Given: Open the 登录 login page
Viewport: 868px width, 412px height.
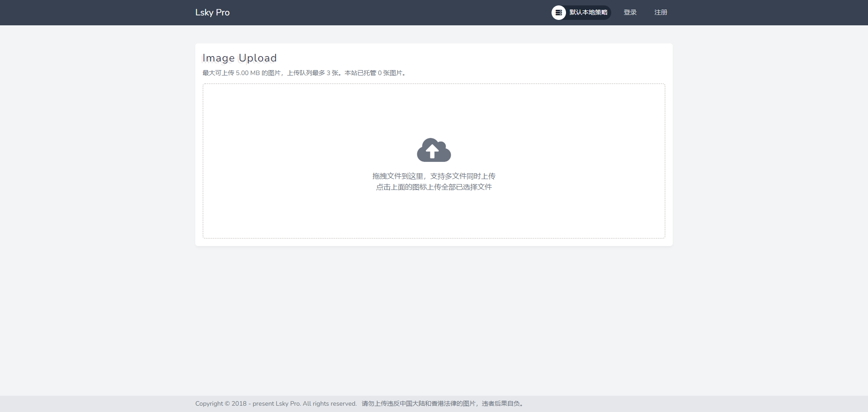Looking at the screenshot, I should 630,13.
